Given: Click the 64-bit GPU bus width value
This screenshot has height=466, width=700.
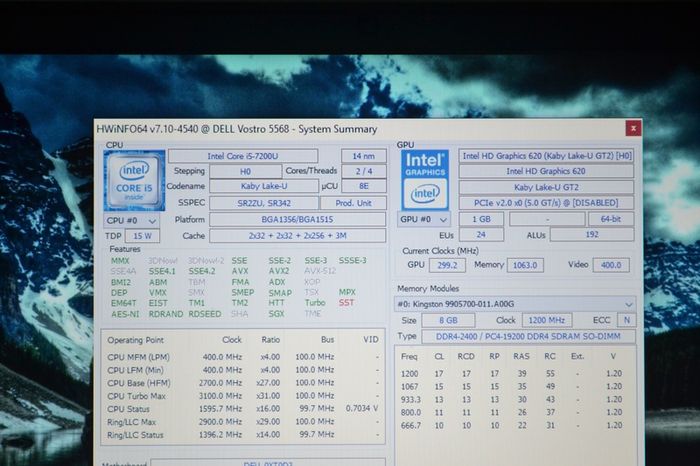Looking at the screenshot, I should [x=611, y=219].
